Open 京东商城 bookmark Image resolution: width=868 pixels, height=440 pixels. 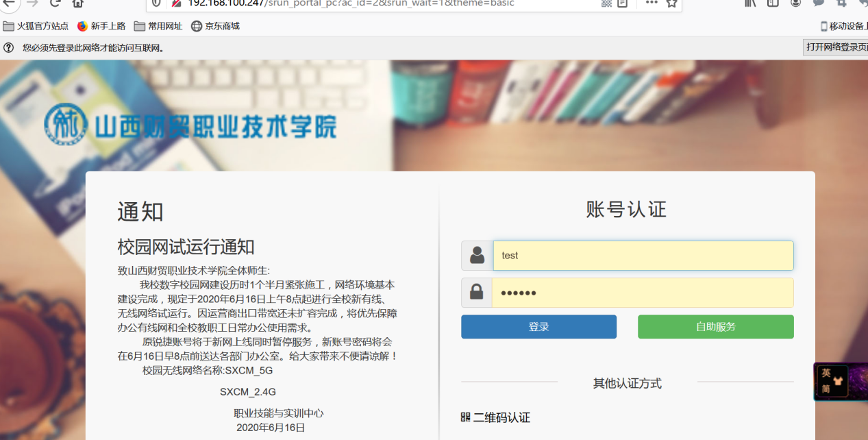point(215,26)
